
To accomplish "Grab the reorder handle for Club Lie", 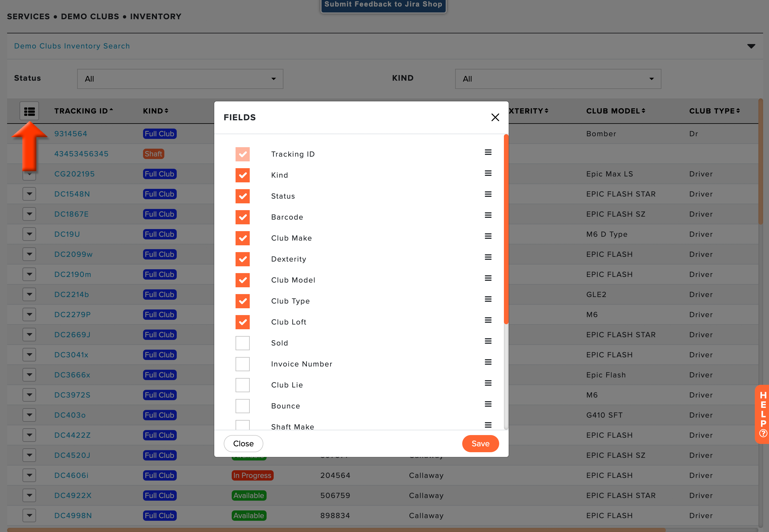I will (x=488, y=383).
